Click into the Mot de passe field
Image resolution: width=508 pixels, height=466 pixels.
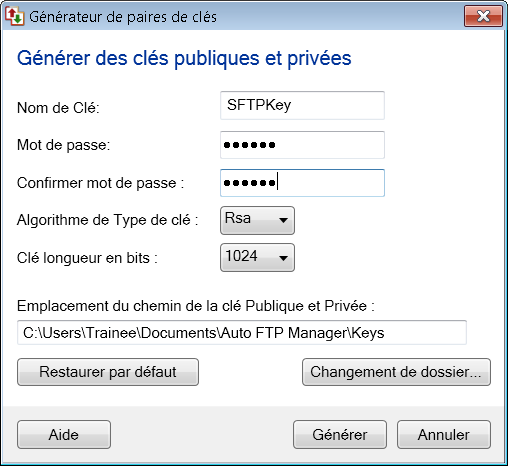point(302,145)
